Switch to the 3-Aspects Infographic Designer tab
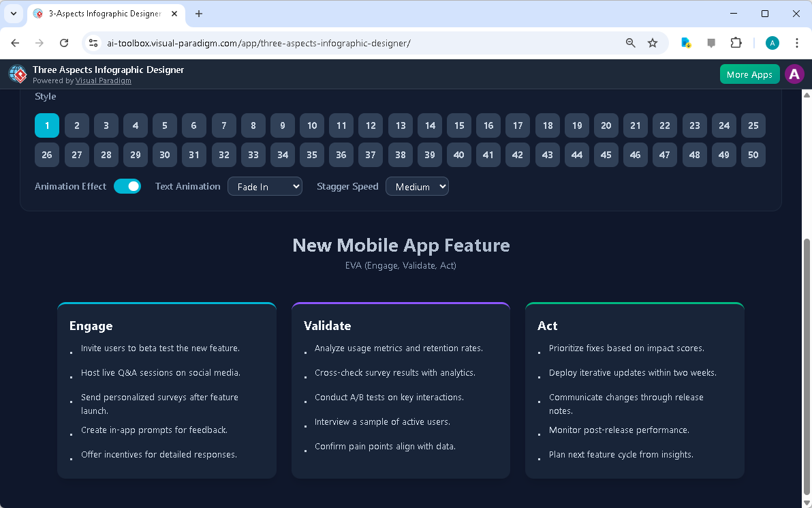Screen dimensions: 812x508 point(102,14)
